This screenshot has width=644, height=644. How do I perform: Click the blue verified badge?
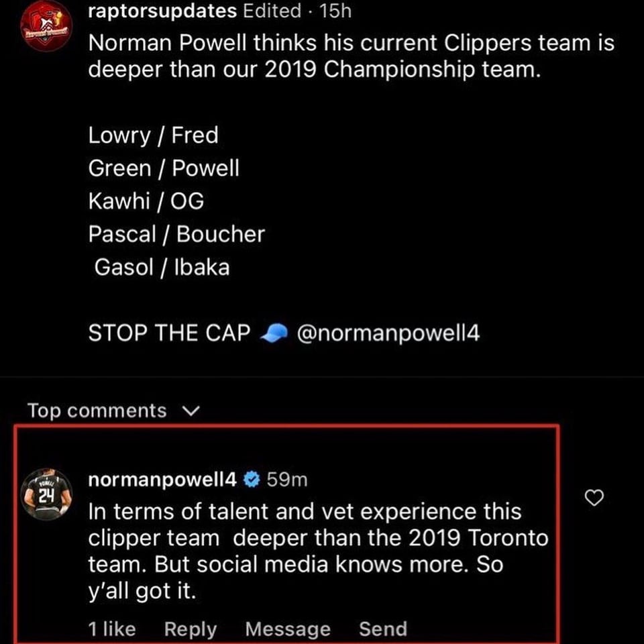251,480
